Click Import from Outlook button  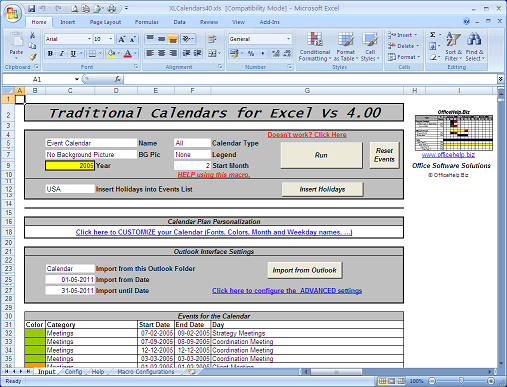click(305, 270)
